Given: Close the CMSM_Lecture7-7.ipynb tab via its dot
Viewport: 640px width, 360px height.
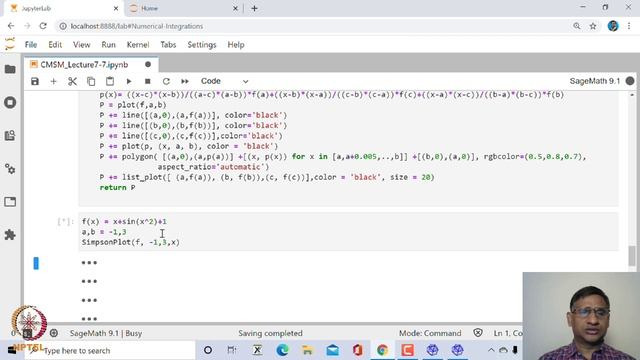Looking at the screenshot, I should click(x=148, y=64).
